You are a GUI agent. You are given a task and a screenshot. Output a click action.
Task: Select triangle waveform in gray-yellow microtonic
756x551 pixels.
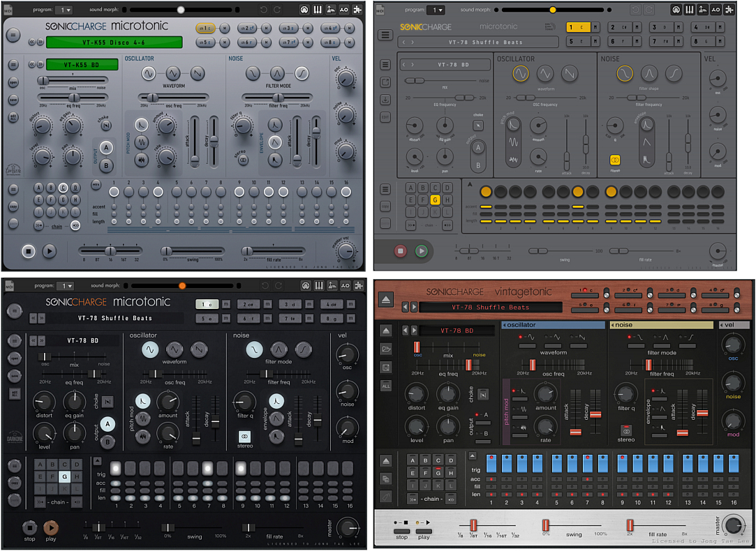544,74
